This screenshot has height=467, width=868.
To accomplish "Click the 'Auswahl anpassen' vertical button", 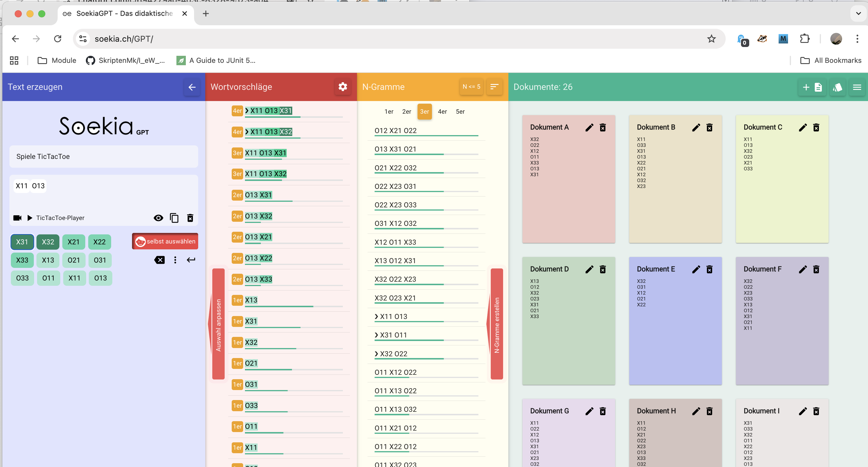I will click(218, 324).
